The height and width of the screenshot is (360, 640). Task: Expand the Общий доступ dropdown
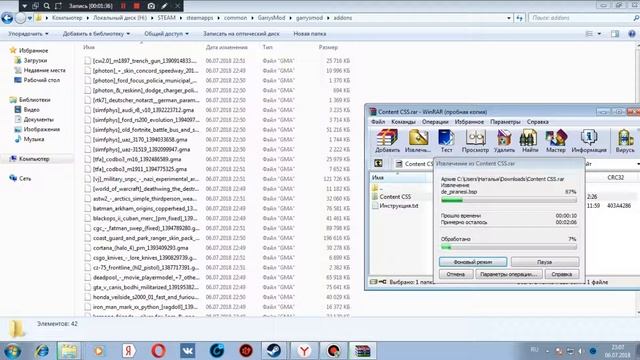pyautogui.click(x=166, y=34)
